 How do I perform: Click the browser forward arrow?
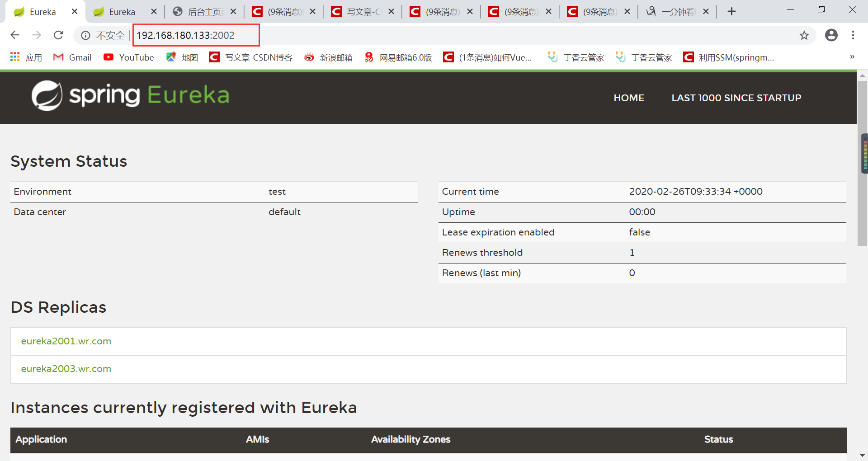(x=37, y=35)
